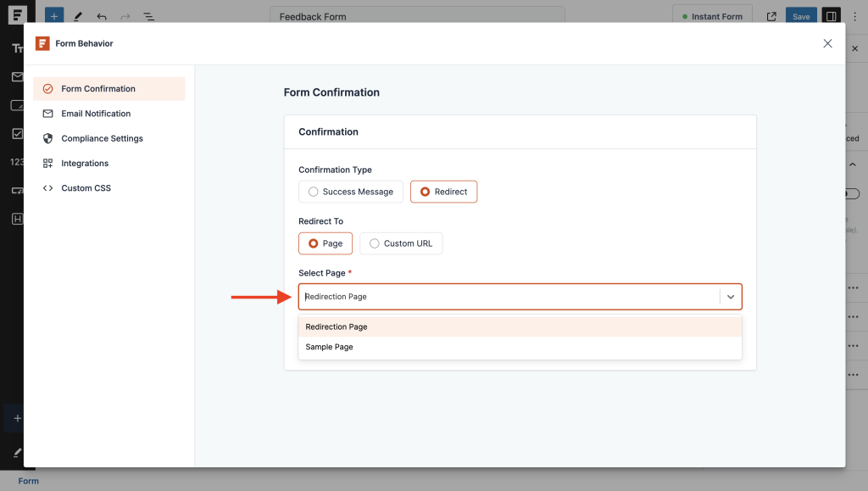Choose Sample Page from the dropdown list
Image resolution: width=868 pixels, height=491 pixels.
330,346
